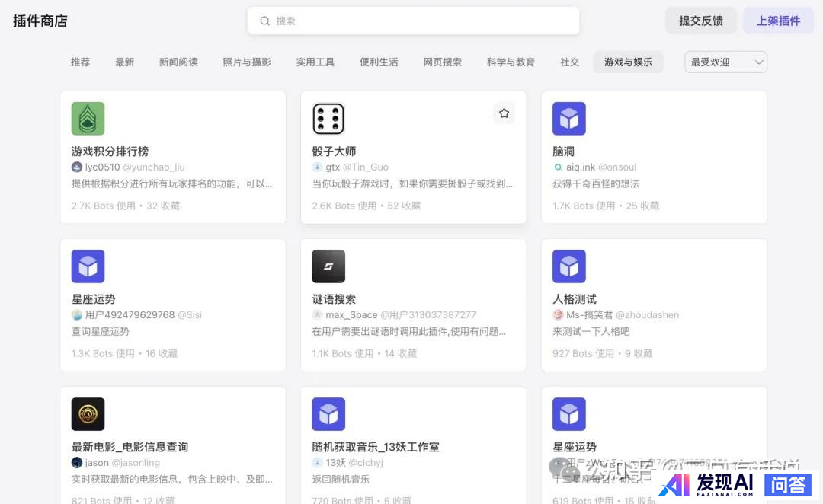This screenshot has width=823, height=504.
Task: Toggle the star favorite on 骰子大师
Action: (x=504, y=113)
